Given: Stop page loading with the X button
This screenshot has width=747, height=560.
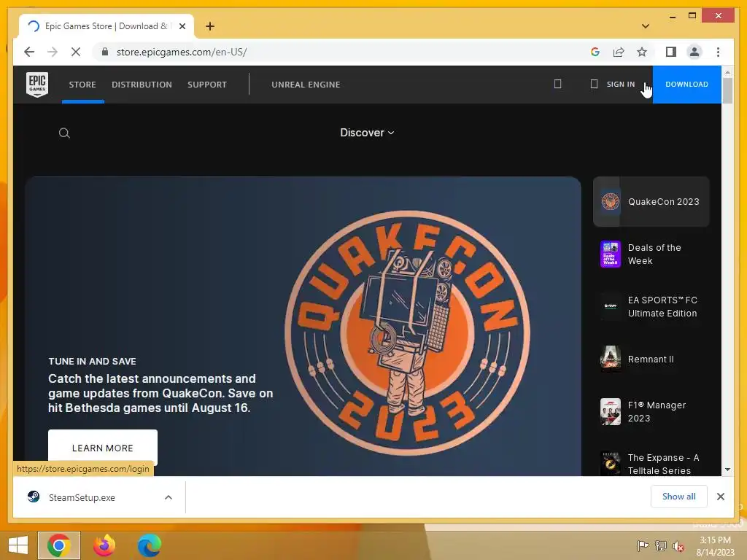Looking at the screenshot, I should coord(76,52).
